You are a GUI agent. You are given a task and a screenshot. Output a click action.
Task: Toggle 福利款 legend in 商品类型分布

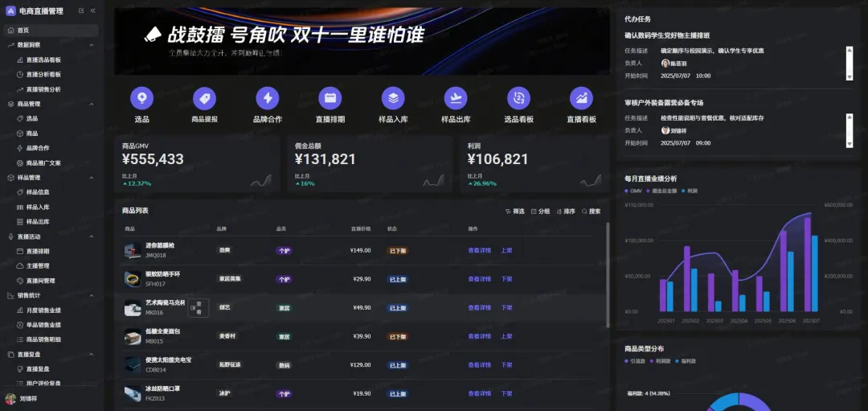686,361
